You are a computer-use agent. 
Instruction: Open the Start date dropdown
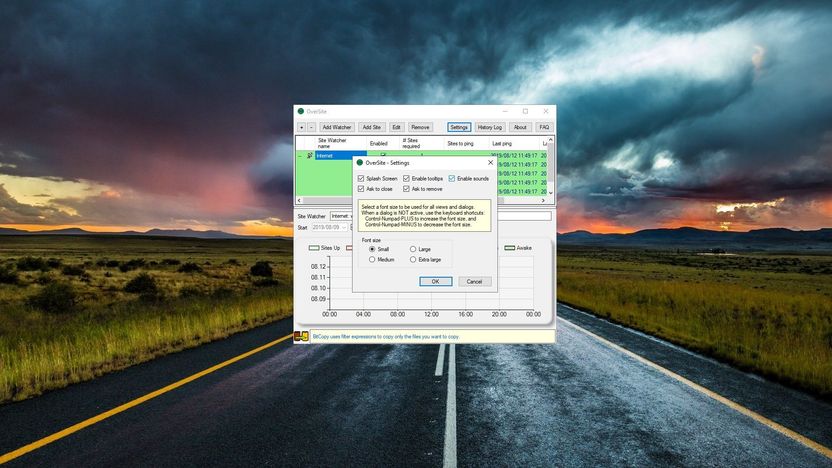(344, 227)
